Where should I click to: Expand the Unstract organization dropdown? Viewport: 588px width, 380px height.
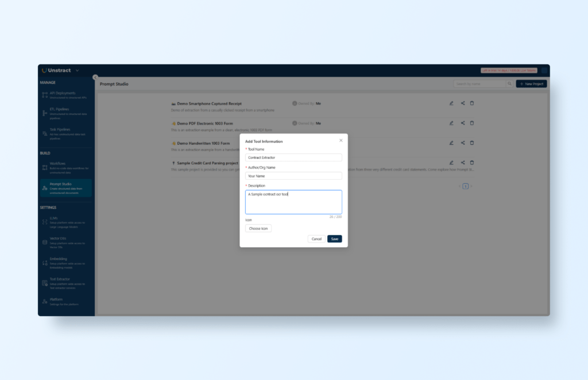pyautogui.click(x=77, y=71)
